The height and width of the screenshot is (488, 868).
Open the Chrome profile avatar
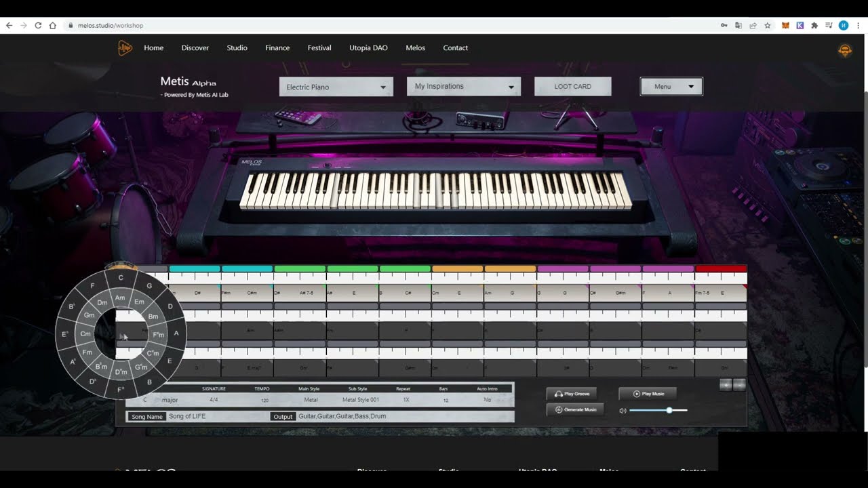click(x=844, y=25)
